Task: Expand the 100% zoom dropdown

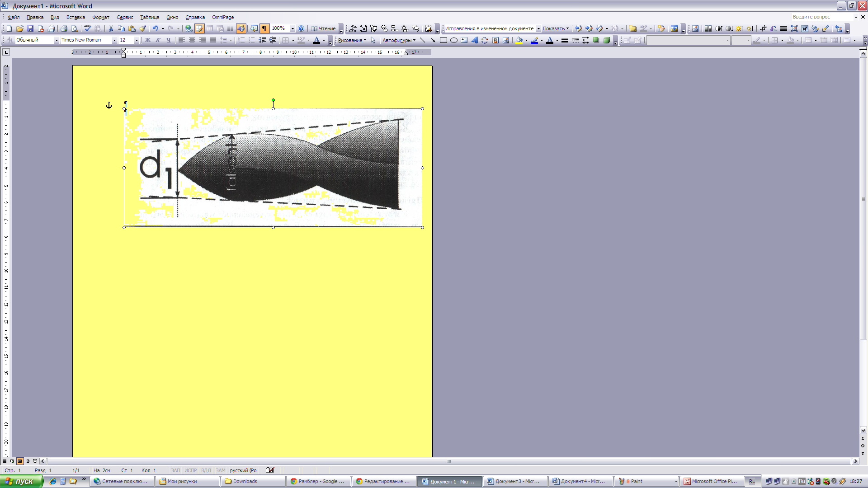Action: (292, 28)
